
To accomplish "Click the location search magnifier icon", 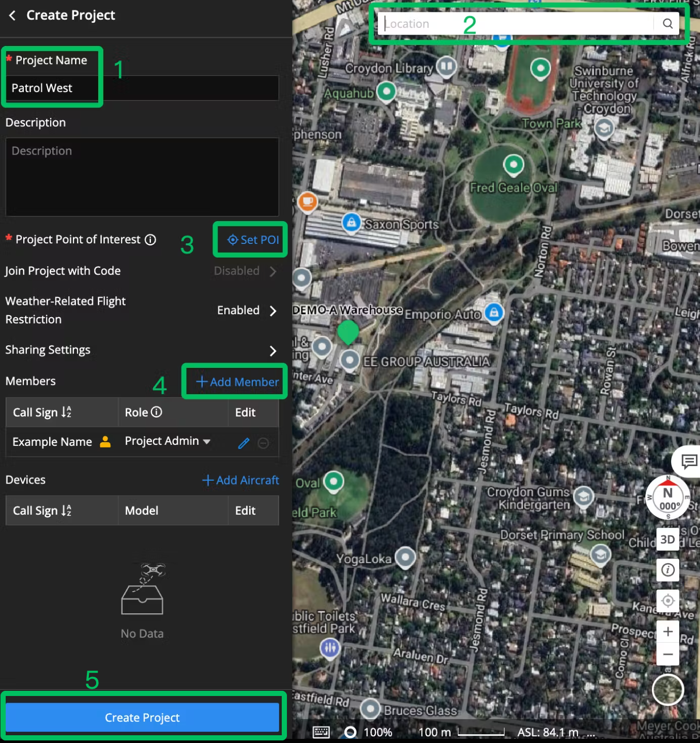I will pyautogui.click(x=667, y=23).
